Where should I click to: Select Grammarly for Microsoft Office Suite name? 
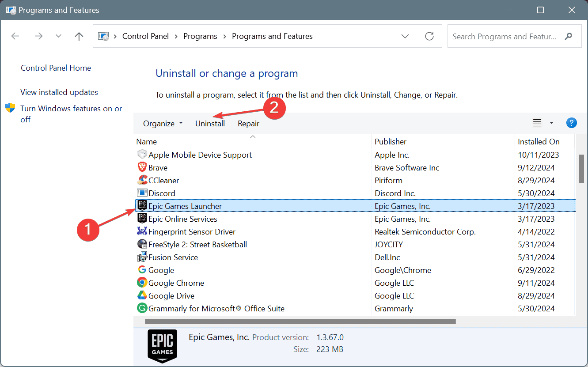coord(216,309)
